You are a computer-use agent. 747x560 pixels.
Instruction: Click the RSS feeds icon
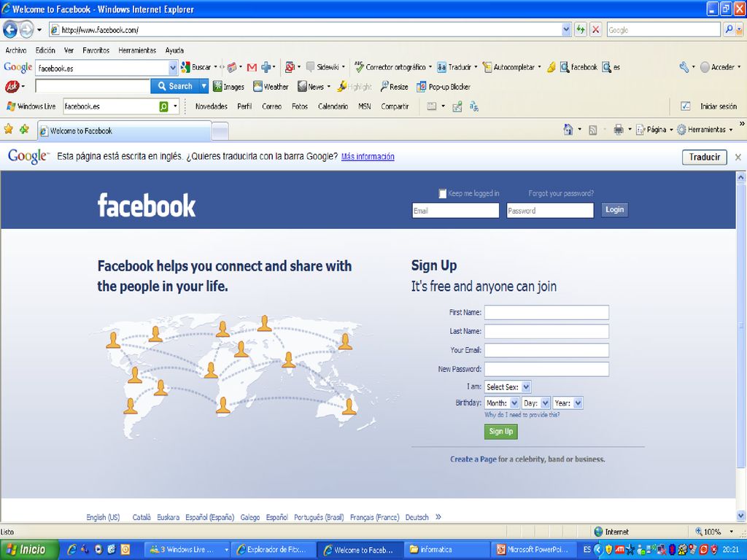click(x=592, y=130)
